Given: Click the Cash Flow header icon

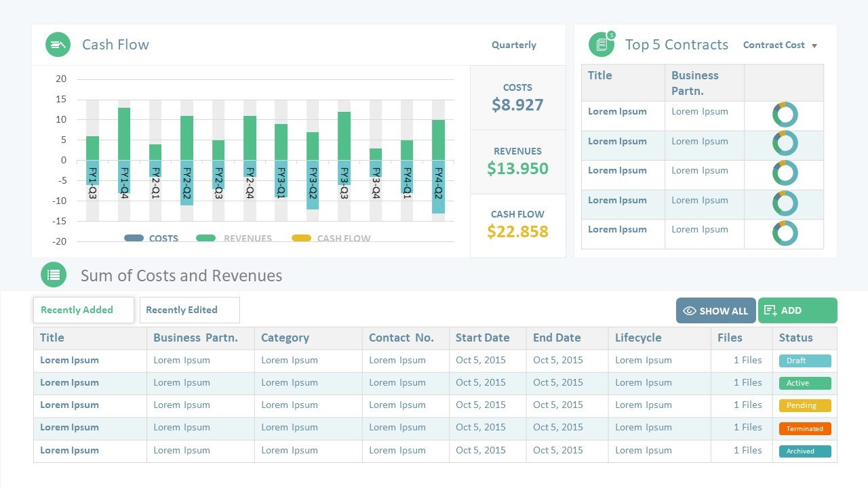Looking at the screenshot, I should (58, 45).
